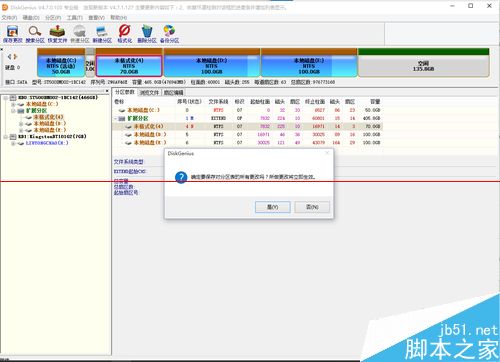Screen dimensions: 500x362
Task: Launch the 恢复文件 recover files tool
Action: tap(57, 34)
